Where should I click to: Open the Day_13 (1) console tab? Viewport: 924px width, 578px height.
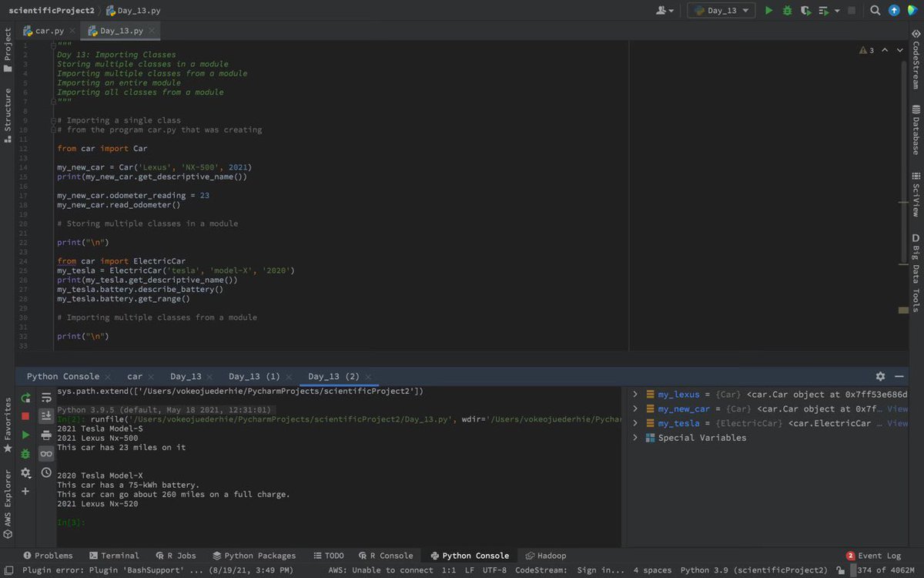254,377
